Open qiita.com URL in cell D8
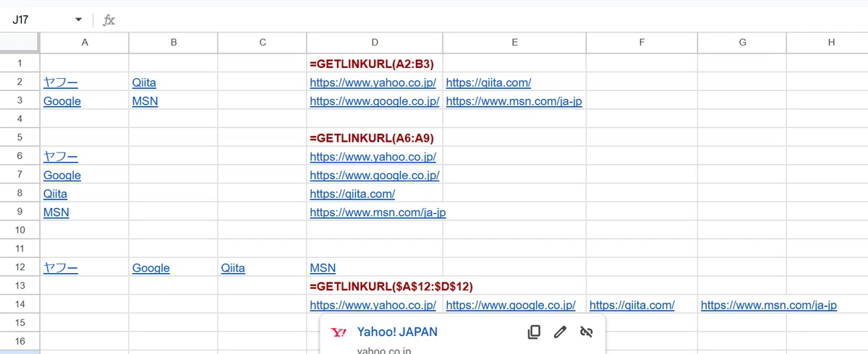 coord(352,194)
